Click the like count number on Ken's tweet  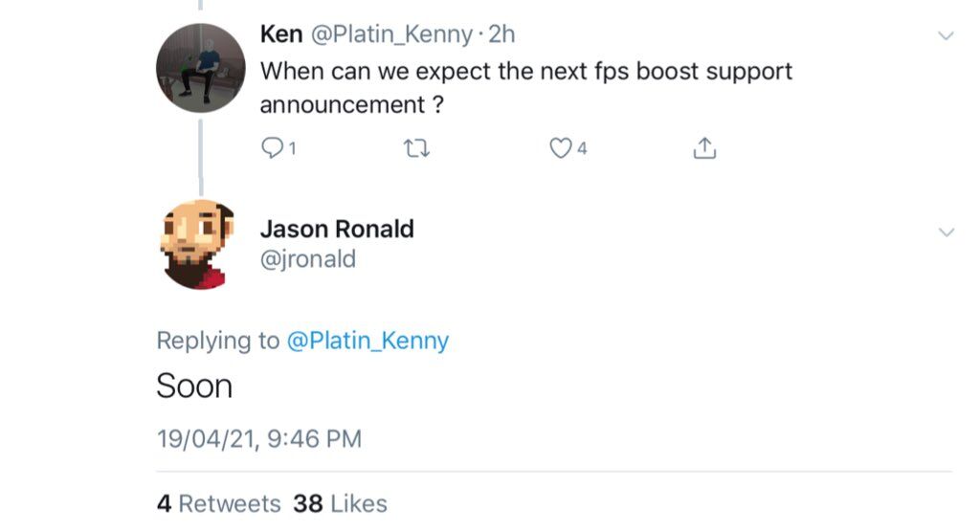coord(582,149)
